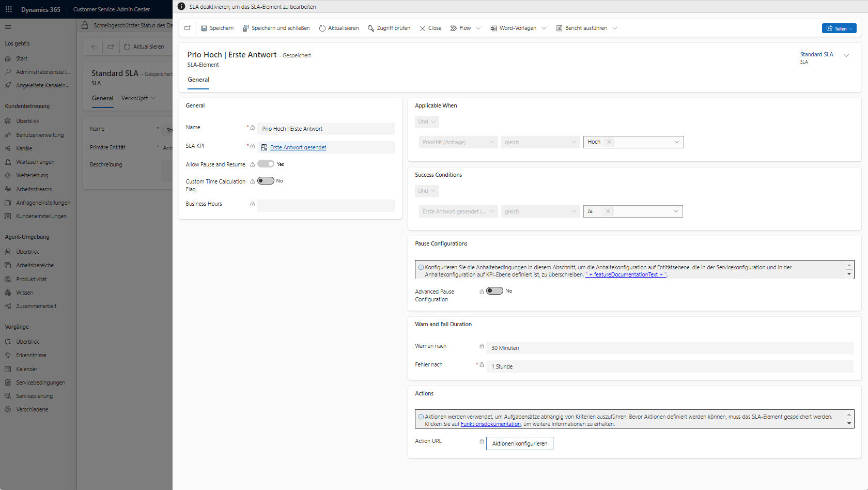Toggle Advanced Pause Configuration switch
This screenshot has width=868, height=490.
click(494, 291)
